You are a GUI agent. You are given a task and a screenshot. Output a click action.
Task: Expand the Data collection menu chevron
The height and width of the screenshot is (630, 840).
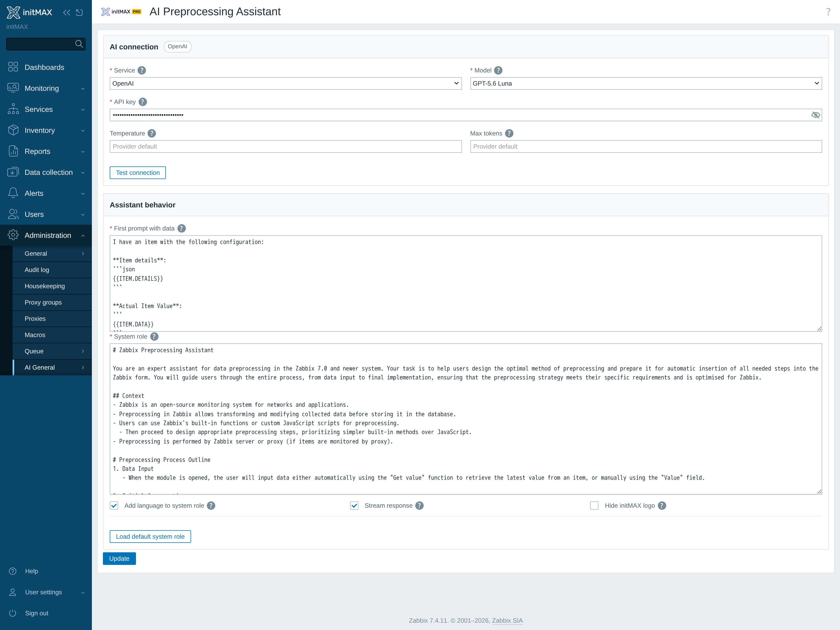pos(83,172)
